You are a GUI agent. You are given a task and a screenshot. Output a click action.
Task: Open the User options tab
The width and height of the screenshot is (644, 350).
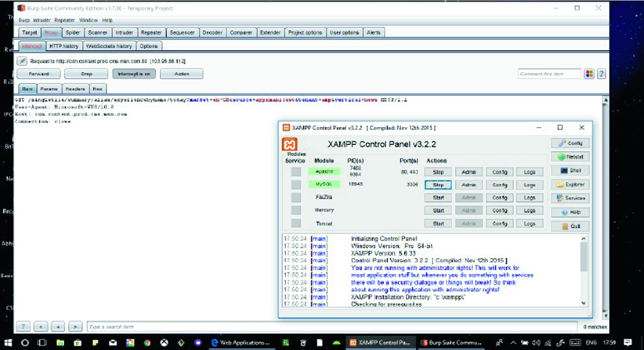pos(344,33)
